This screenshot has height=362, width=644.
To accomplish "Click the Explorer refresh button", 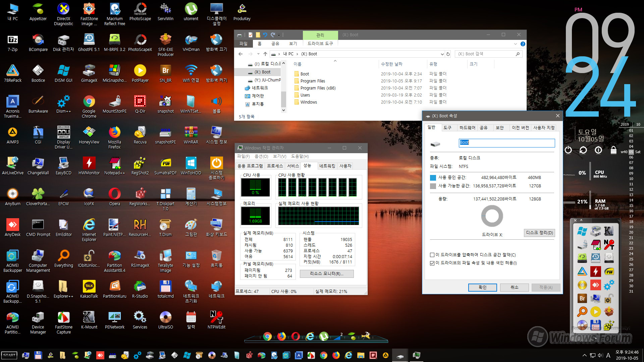I will click(448, 54).
